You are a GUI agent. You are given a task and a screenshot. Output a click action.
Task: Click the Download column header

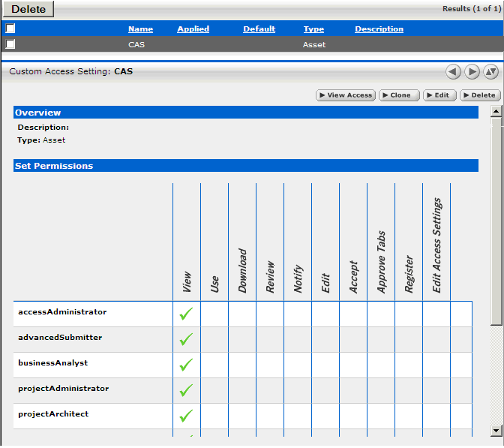(242, 270)
